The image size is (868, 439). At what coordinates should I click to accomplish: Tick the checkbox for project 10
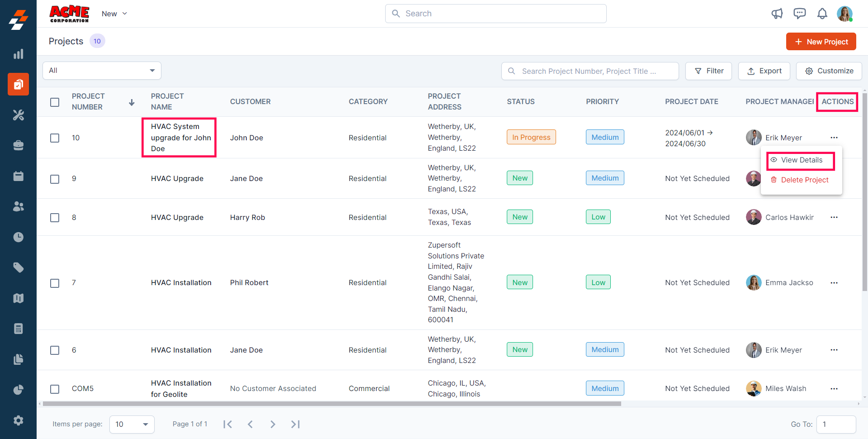point(55,138)
